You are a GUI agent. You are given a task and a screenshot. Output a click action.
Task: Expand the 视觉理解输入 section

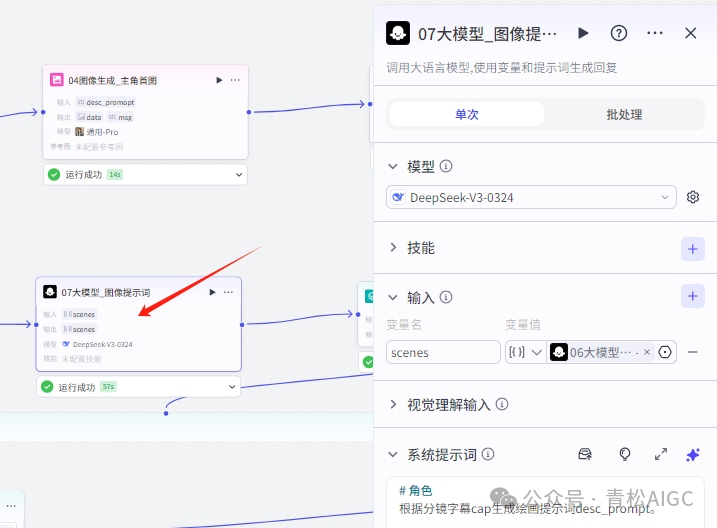point(393,405)
